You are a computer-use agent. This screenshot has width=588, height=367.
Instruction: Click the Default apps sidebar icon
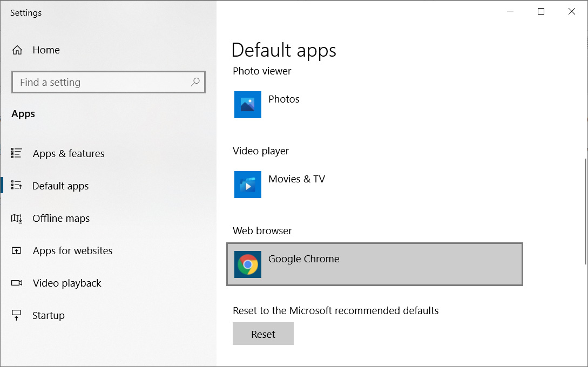(17, 185)
